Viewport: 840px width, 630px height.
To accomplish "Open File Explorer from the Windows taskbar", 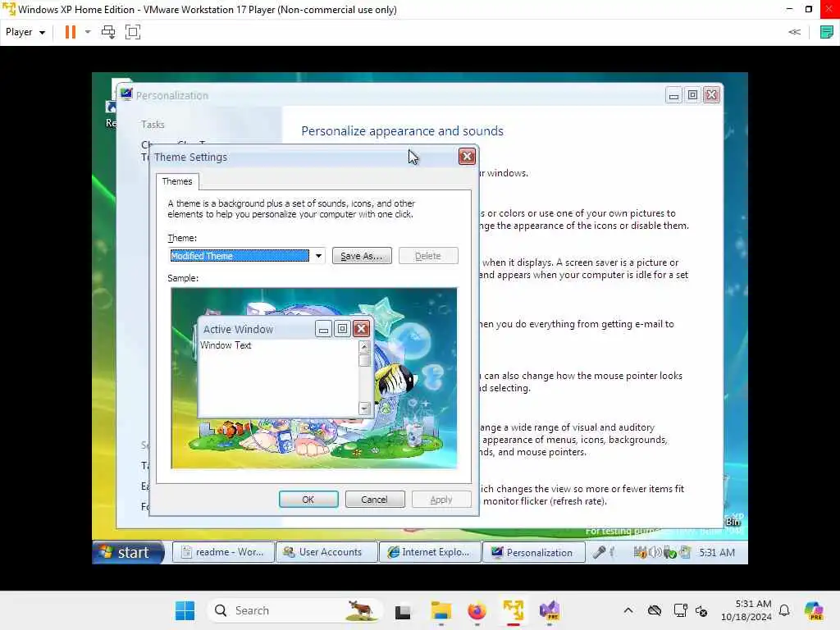I will pos(441,610).
